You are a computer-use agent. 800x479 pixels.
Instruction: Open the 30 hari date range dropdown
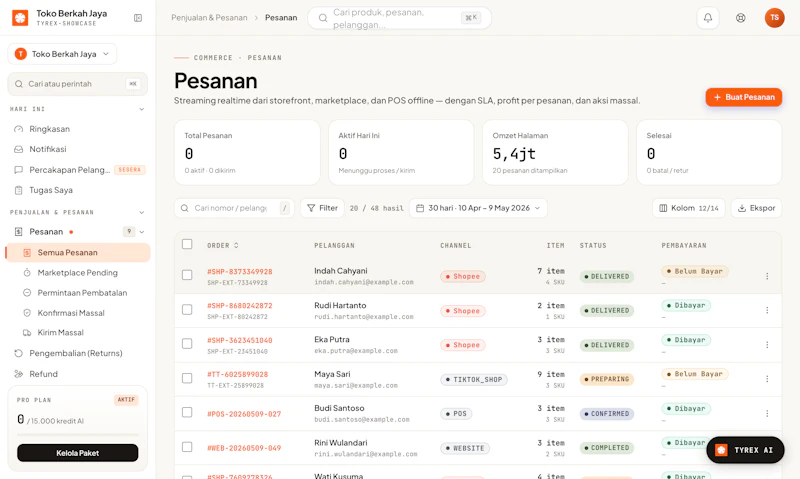click(478, 208)
